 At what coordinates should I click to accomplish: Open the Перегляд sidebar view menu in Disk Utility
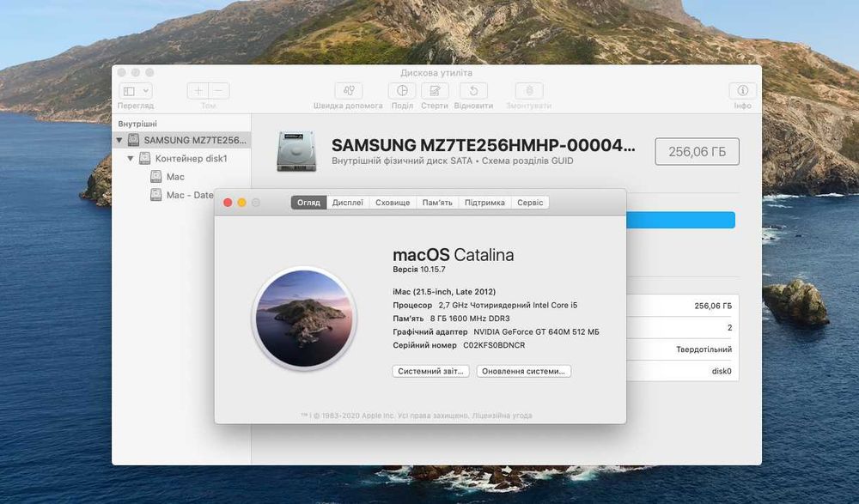[x=136, y=91]
